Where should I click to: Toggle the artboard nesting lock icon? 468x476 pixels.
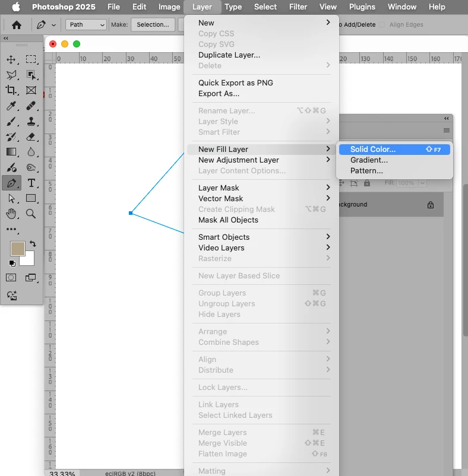[x=354, y=183]
